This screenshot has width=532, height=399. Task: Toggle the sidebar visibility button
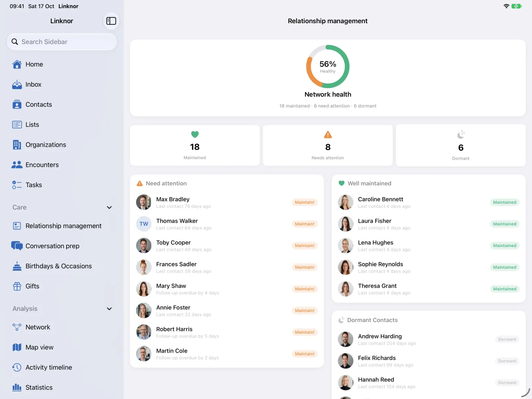(111, 21)
